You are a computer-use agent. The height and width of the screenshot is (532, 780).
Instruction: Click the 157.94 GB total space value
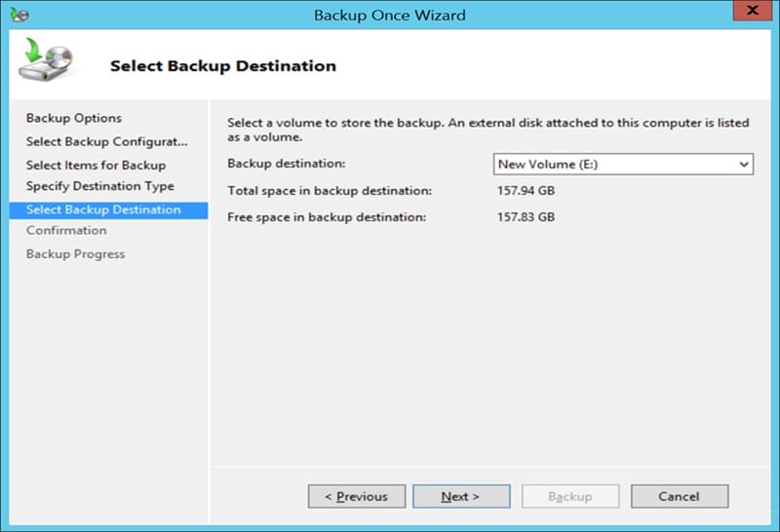click(526, 190)
